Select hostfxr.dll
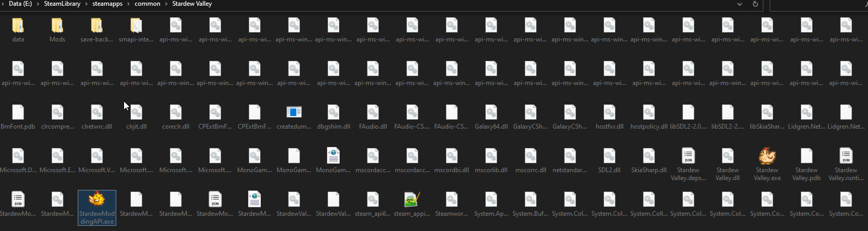 609,117
